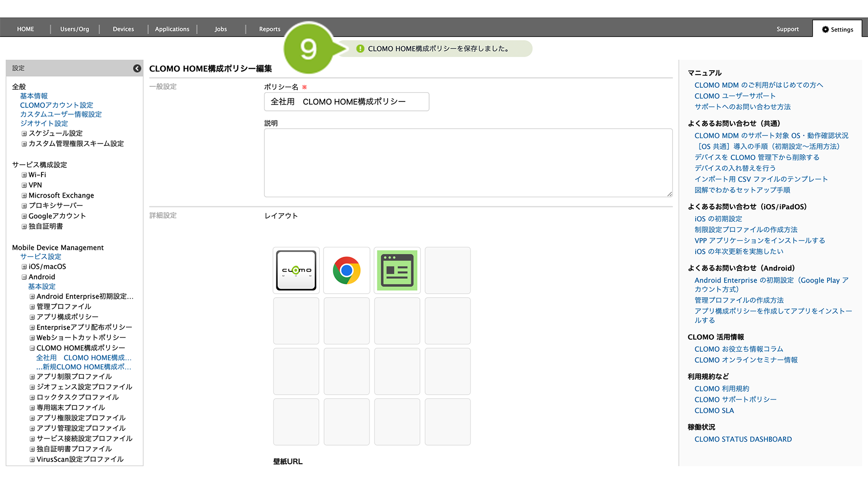The image size is (868, 488).
Task: Expand the iOS/macOS settings node
Action: click(x=24, y=267)
